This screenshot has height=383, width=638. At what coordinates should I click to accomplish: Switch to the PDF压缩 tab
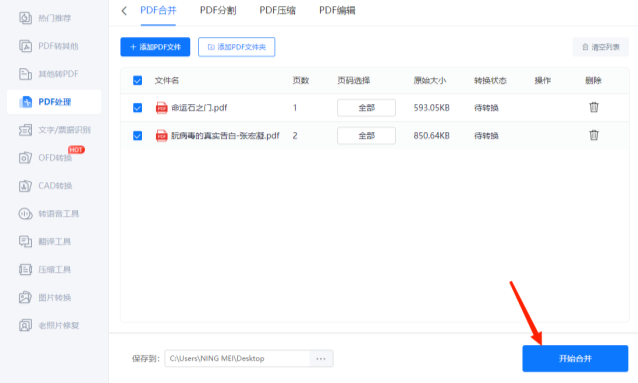click(277, 11)
